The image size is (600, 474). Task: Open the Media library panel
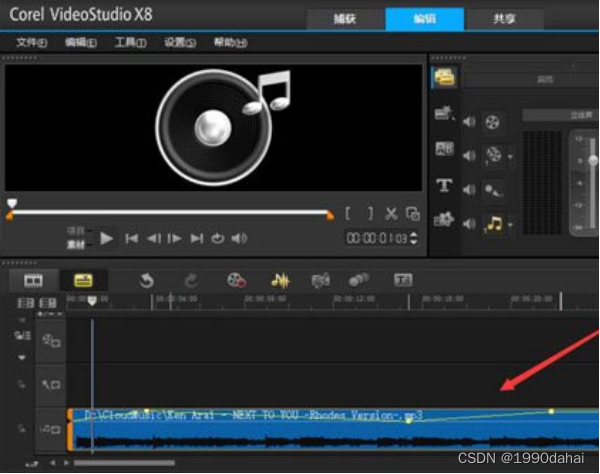[444, 78]
